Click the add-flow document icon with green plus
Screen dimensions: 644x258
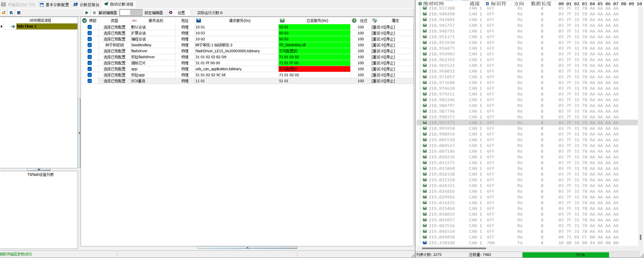click(11, 13)
